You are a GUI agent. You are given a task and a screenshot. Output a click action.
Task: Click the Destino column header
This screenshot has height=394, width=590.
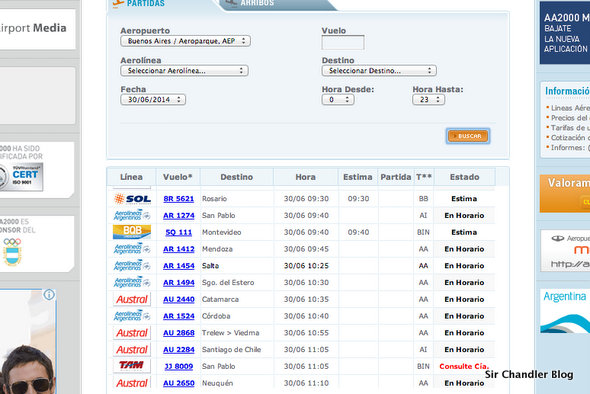237,177
